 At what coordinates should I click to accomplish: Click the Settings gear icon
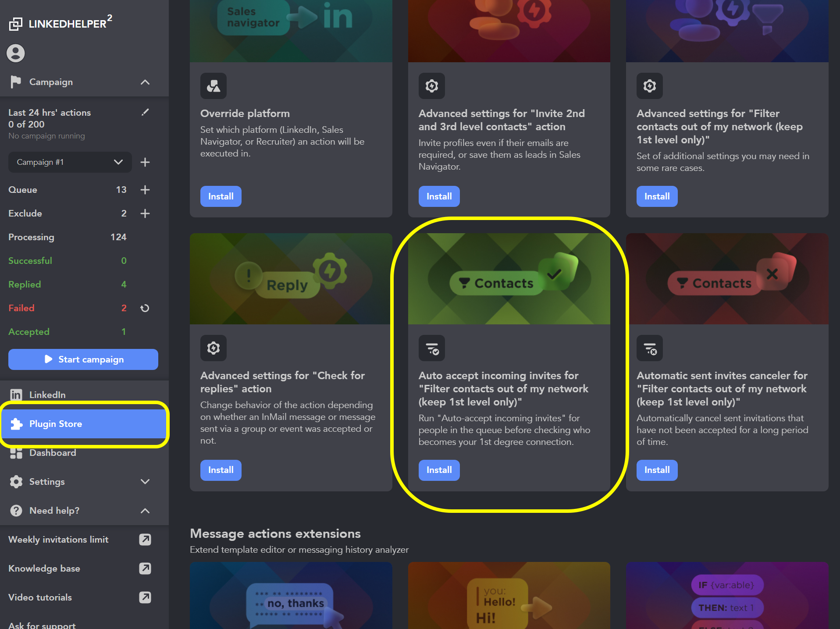click(16, 482)
